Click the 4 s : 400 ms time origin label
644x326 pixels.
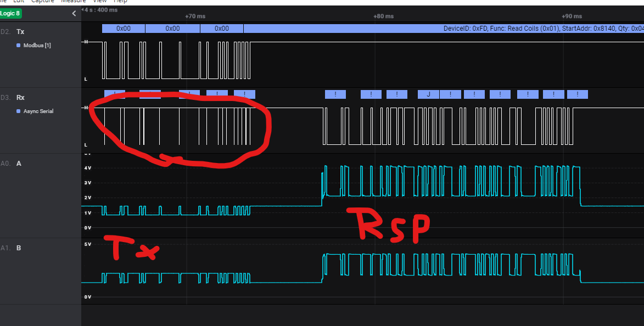coord(100,10)
